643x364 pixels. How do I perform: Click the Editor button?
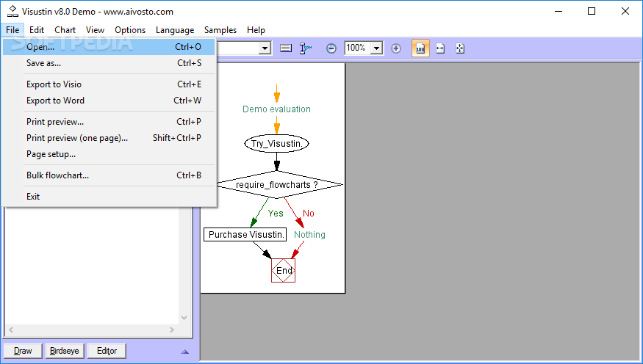(107, 351)
